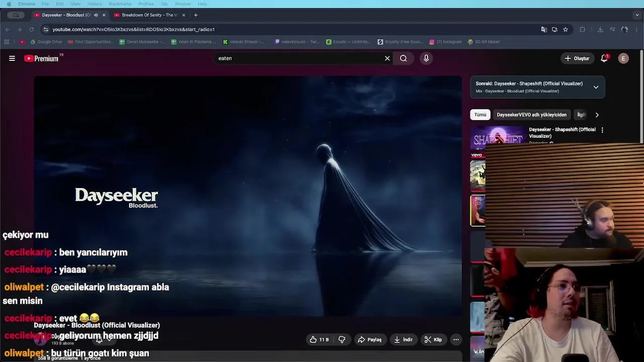Install or cast page icon in address bar

click(554, 29)
